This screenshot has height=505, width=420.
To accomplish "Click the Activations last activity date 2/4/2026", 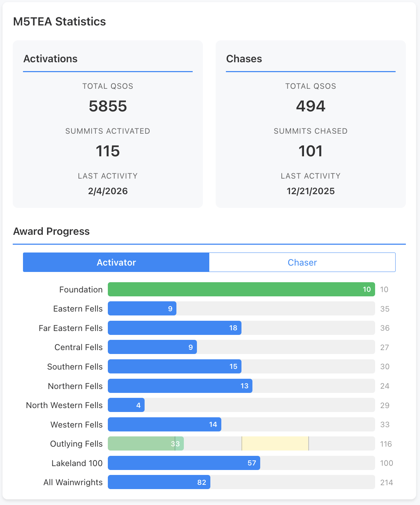I will 108,191.
